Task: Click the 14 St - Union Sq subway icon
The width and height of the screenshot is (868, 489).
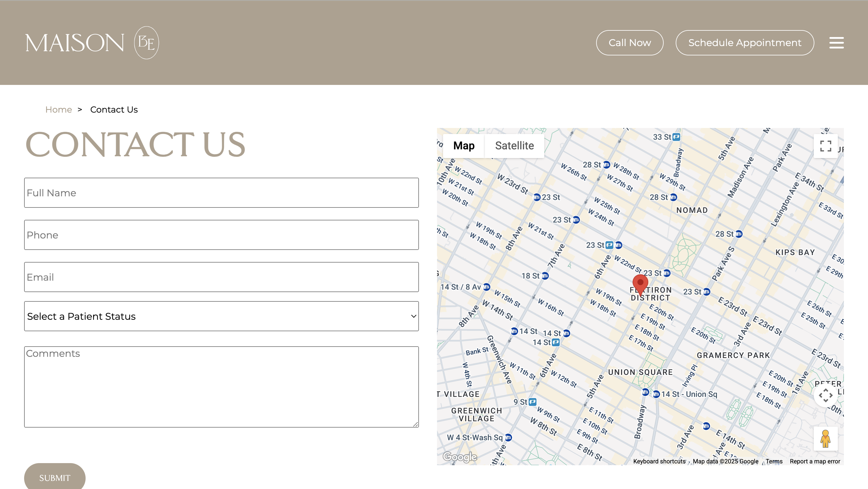Action: pyautogui.click(x=656, y=394)
